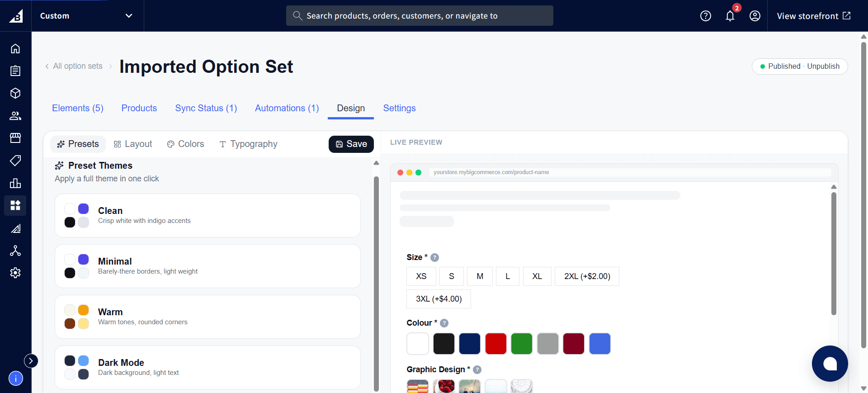Image resolution: width=868 pixels, height=393 pixels.
Task: Apply the Warm preset theme
Action: pyautogui.click(x=208, y=317)
